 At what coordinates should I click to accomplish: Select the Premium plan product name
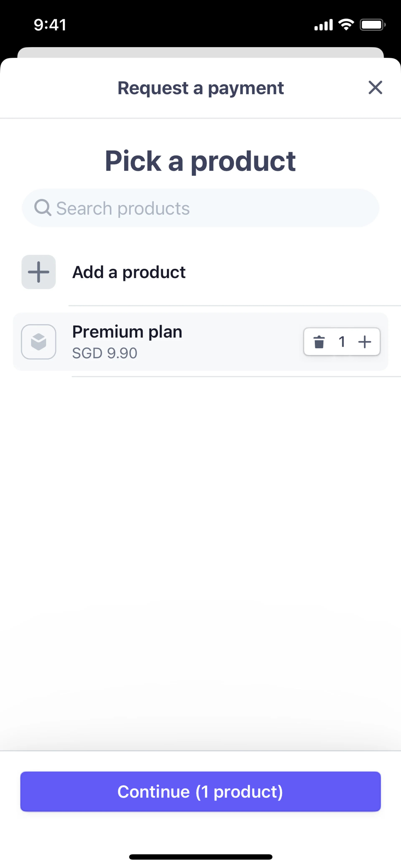click(127, 332)
